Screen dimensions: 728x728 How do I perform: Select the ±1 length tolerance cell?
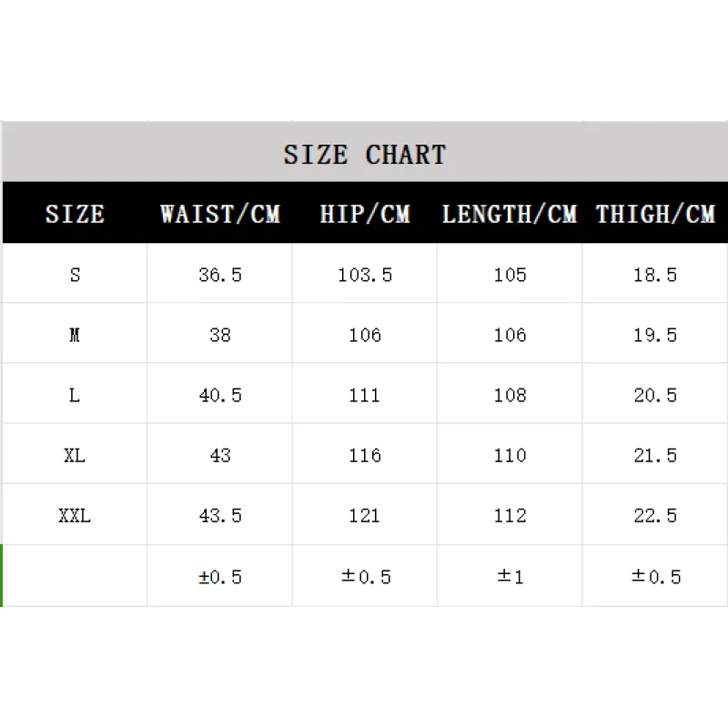pyautogui.click(x=510, y=576)
